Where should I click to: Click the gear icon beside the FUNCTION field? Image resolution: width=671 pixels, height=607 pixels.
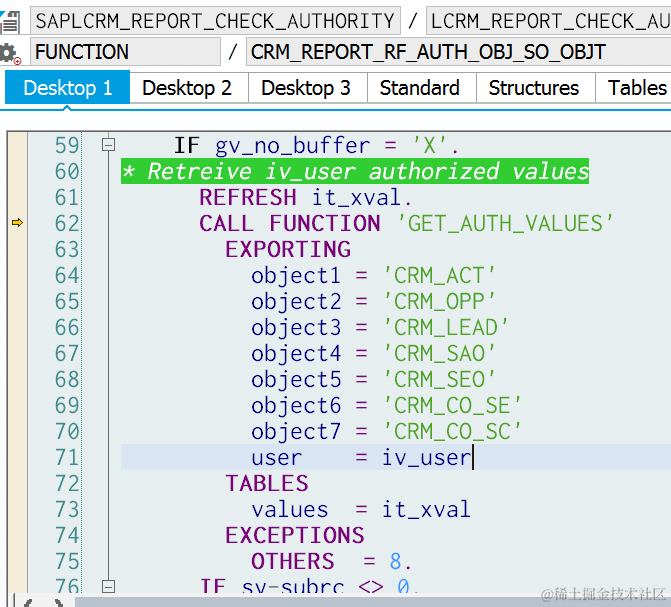point(9,54)
